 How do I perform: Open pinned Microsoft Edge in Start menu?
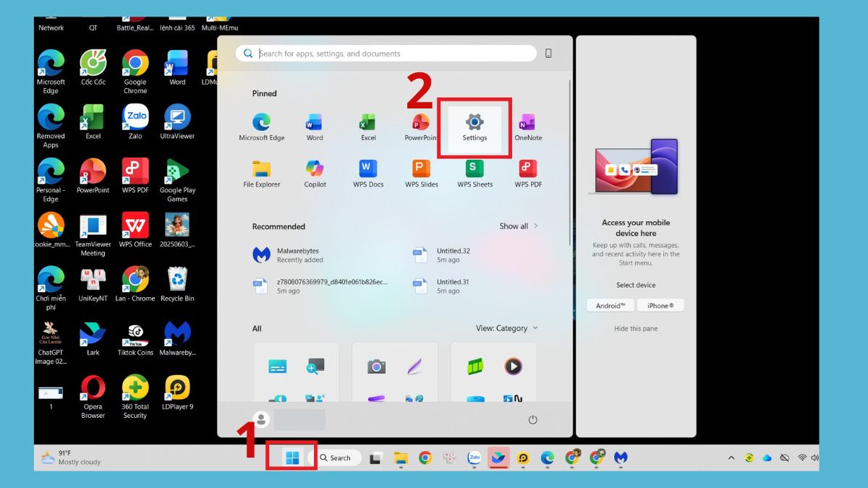[262, 129]
